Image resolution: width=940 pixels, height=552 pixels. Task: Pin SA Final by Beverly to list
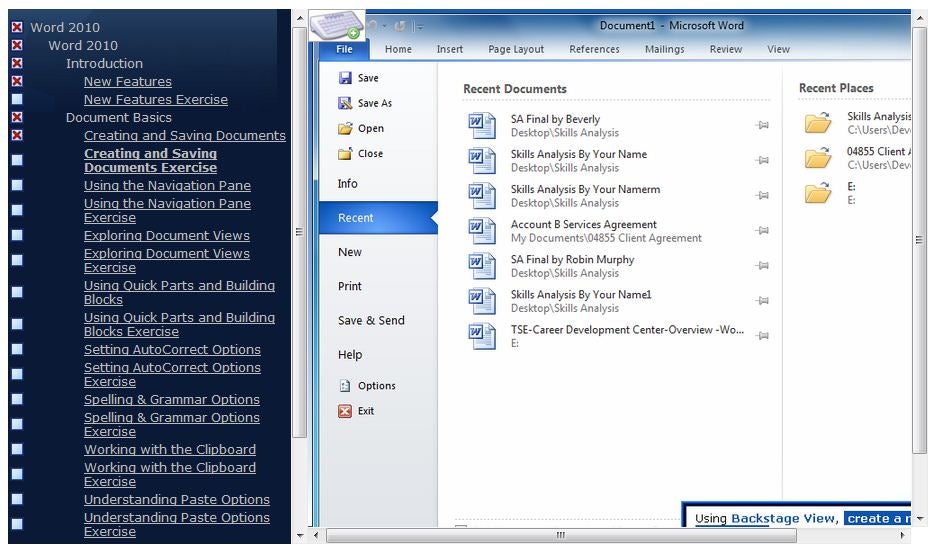click(762, 125)
